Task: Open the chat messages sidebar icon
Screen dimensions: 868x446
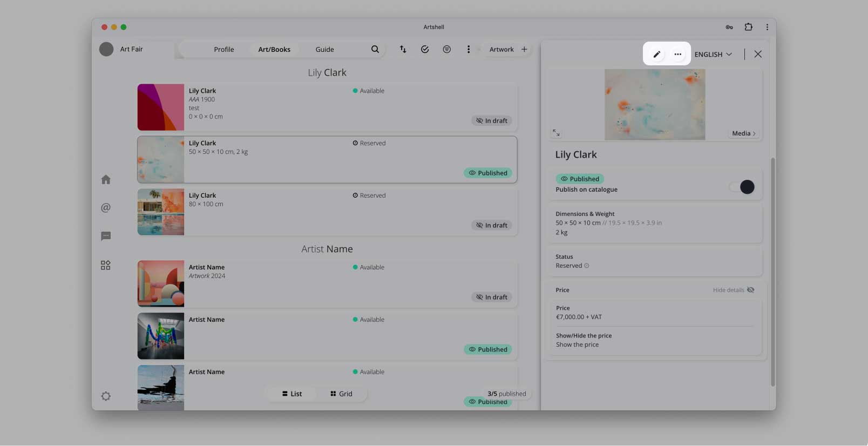Action: pos(106,236)
